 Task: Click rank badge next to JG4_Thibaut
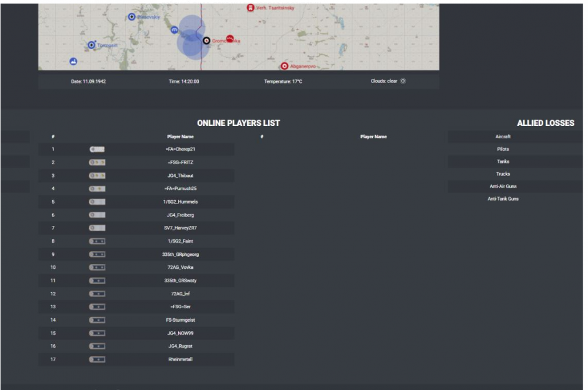point(97,175)
